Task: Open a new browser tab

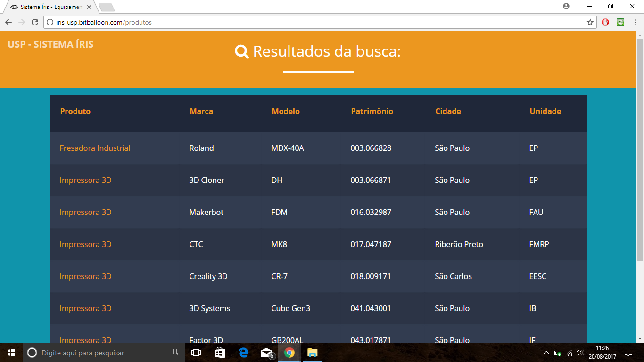Action: (x=107, y=7)
